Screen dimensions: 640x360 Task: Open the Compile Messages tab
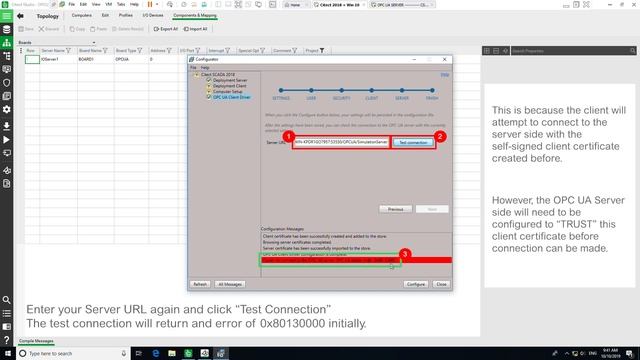[x=36, y=341]
